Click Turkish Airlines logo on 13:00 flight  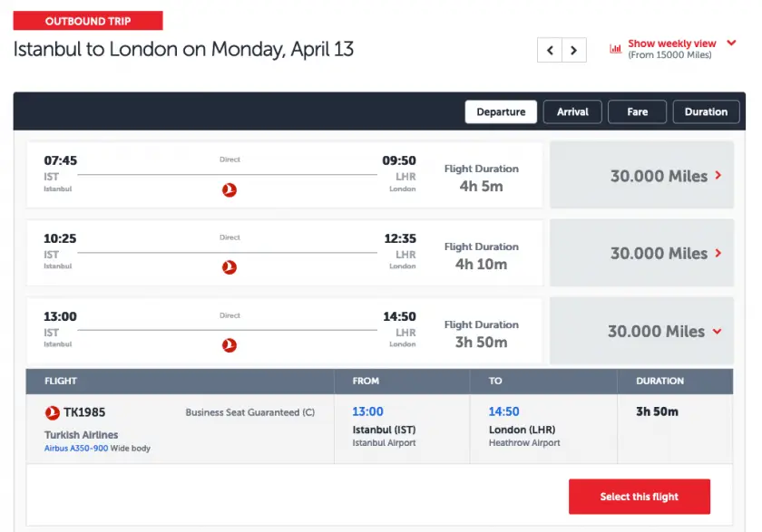coord(230,345)
